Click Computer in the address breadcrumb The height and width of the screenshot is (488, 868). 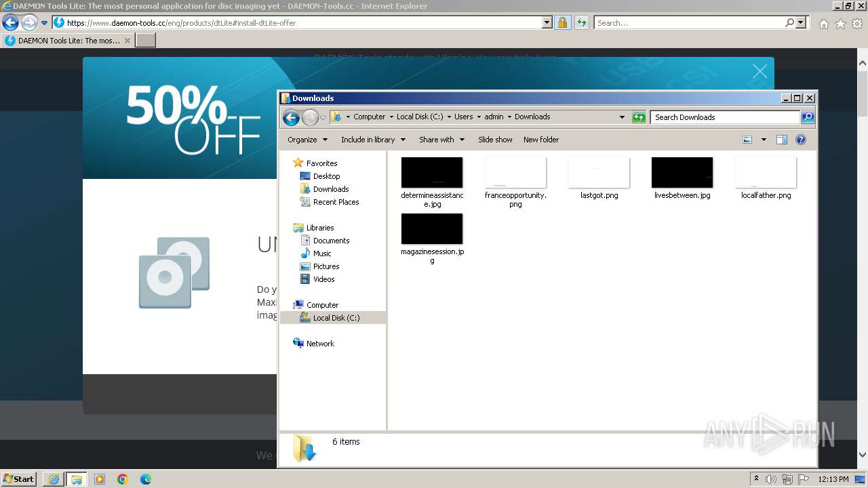coord(369,117)
